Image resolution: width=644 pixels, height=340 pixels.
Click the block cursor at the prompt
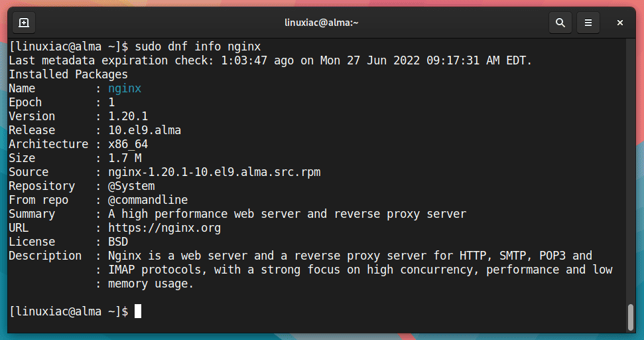pos(138,311)
